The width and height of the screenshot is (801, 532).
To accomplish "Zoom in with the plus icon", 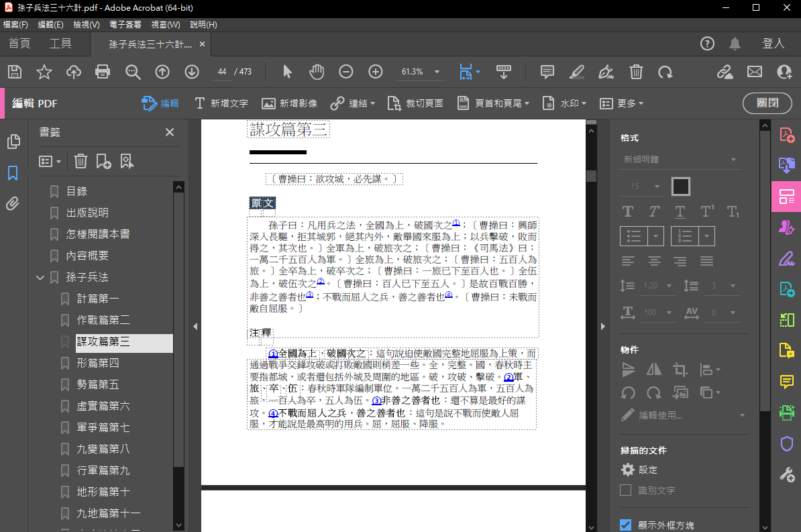I will [x=376, y=72].
